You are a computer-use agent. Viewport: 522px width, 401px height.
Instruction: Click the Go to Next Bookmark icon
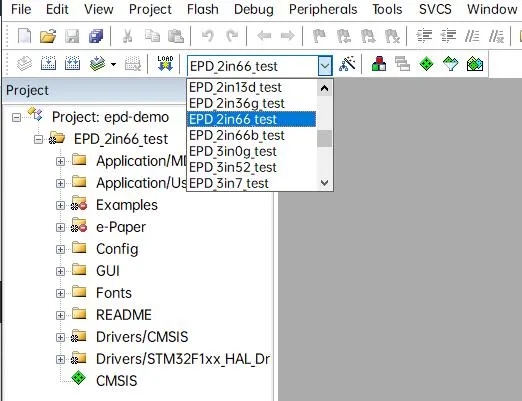coord(368,36)
